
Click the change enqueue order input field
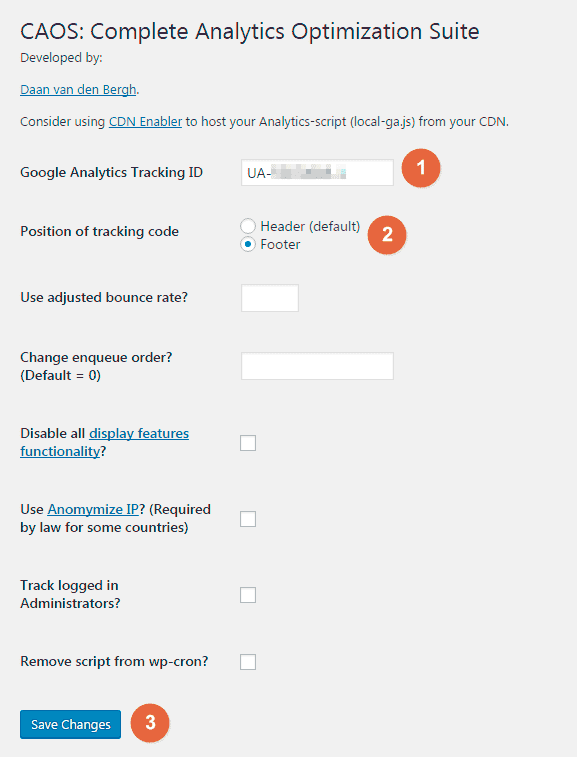317,366
